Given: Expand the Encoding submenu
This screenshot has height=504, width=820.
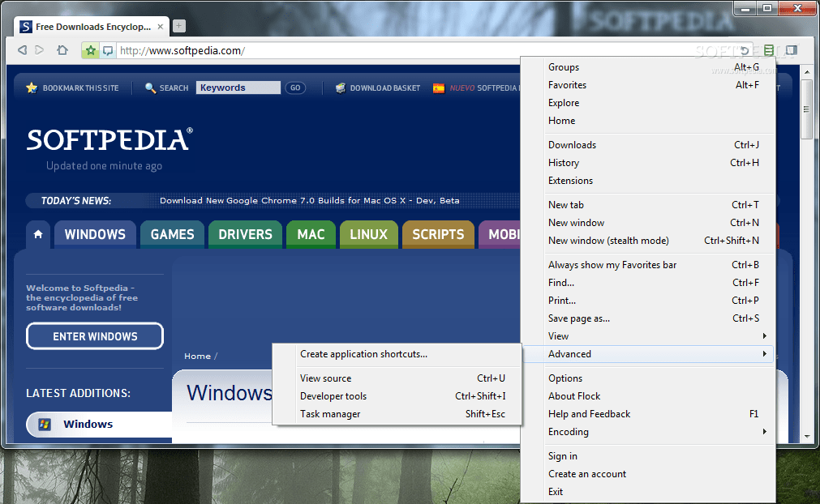Looking at the screenshot, I should 649,431.
